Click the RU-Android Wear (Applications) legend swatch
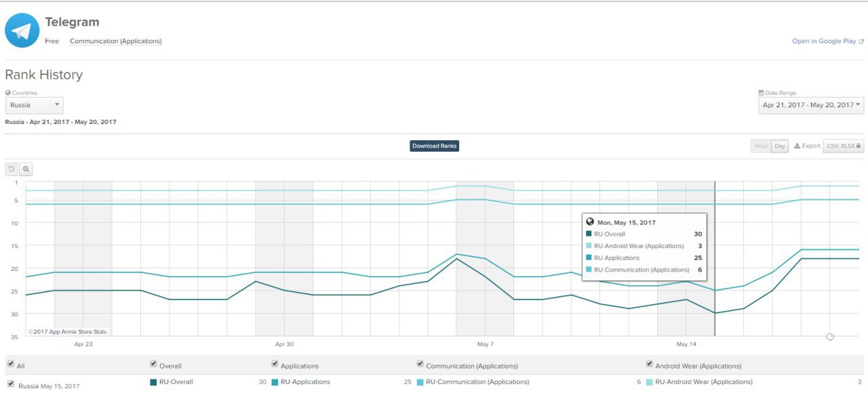868x397 pixels. [x=650, y=382]
